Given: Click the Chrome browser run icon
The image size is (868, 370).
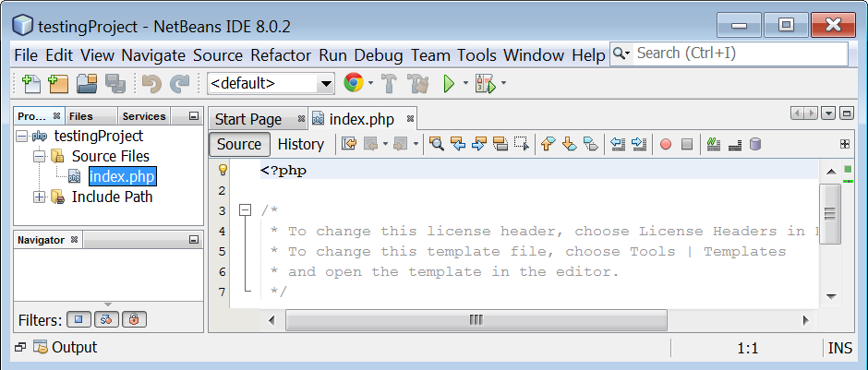Looking at the screenshot, I should (x=354, y=83).
